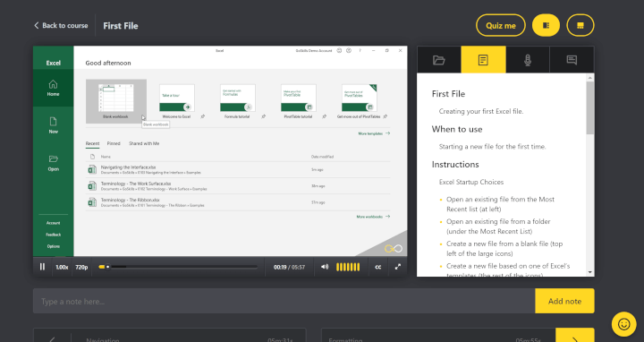The height and width of the screenshot is (342, 644).
Task: Click More workbooks link
Action: [373, 217]
